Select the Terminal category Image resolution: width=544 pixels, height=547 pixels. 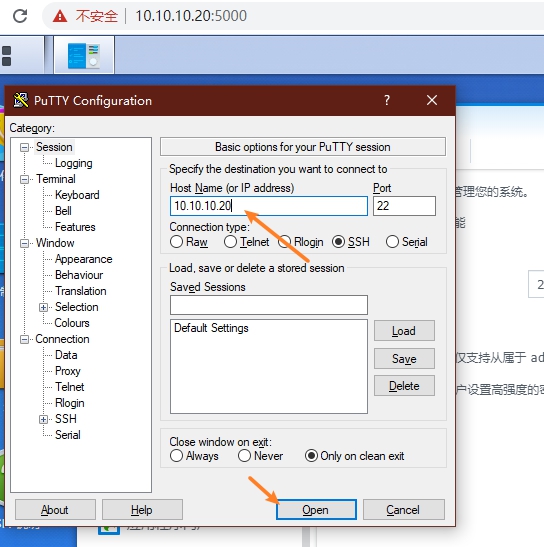(x=55, y=179)
